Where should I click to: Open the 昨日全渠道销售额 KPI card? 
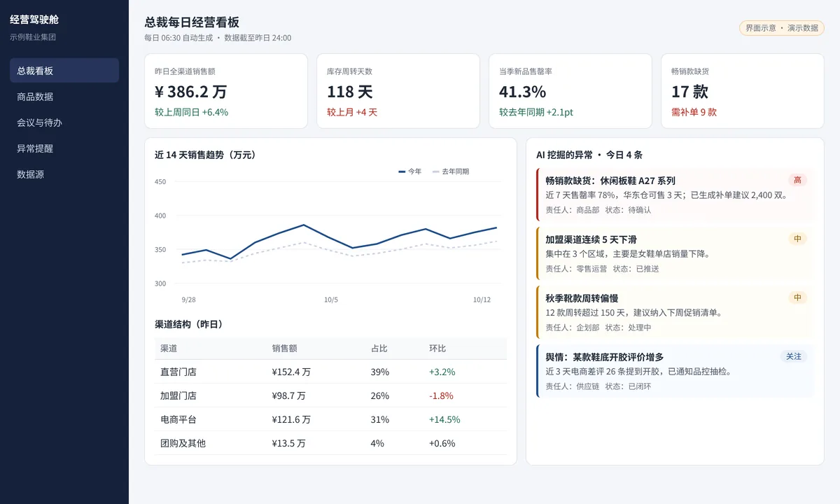coord(226,91)
